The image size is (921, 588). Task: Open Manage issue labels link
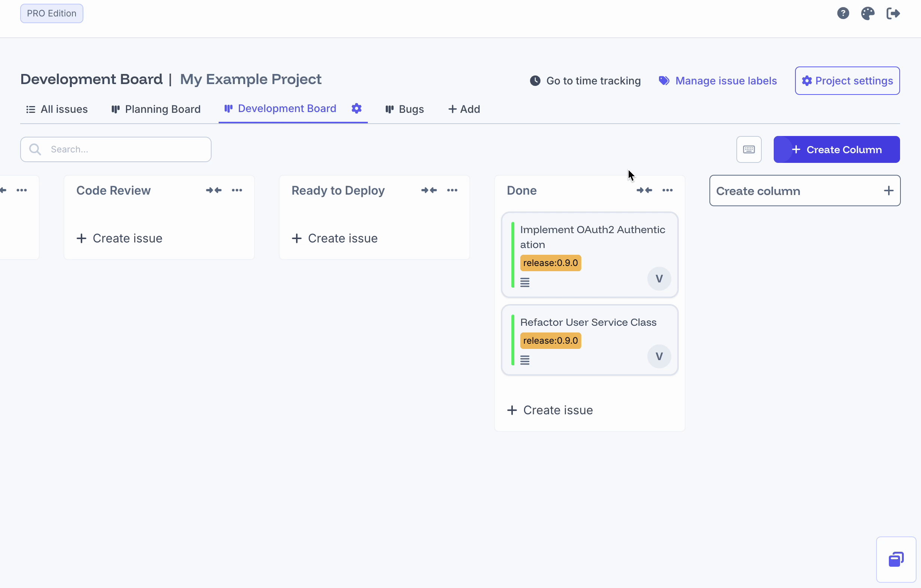[x=718, y=81]
